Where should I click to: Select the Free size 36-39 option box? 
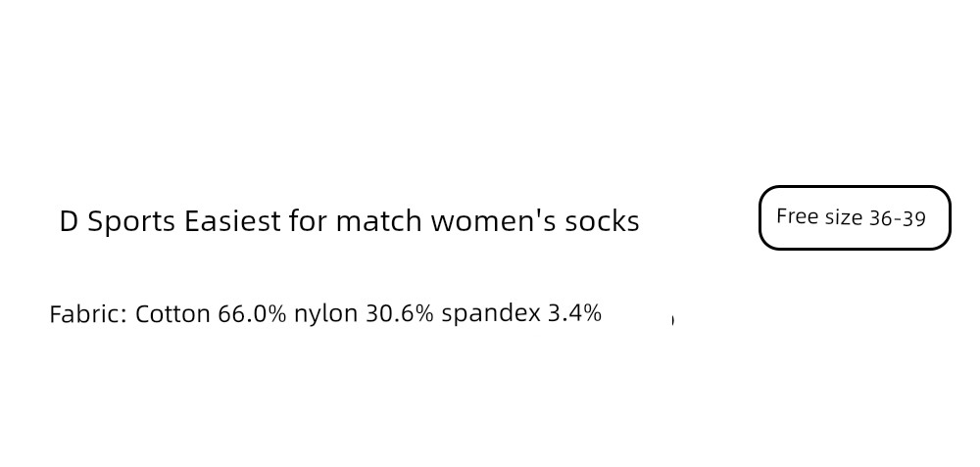tap(855, 218)
